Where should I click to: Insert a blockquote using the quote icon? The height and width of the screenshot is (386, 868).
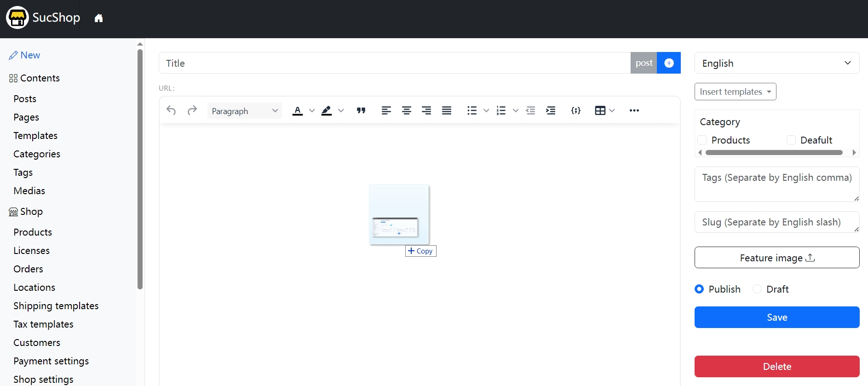[361, 110]
